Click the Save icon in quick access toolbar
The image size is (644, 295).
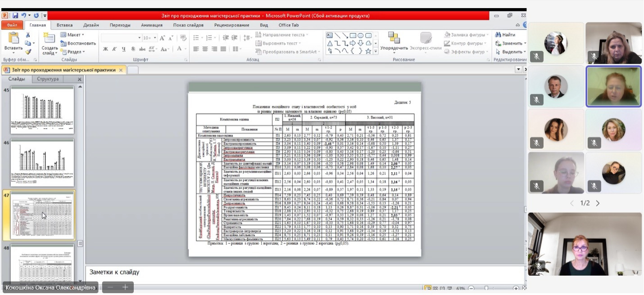click(15, 16)
